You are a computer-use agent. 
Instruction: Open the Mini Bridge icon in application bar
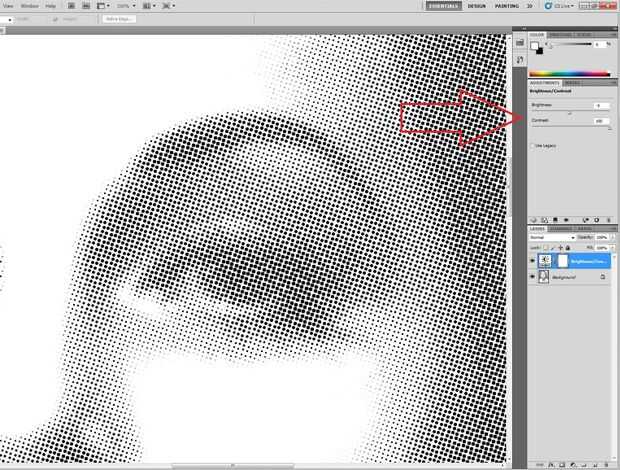pos(86,6)
